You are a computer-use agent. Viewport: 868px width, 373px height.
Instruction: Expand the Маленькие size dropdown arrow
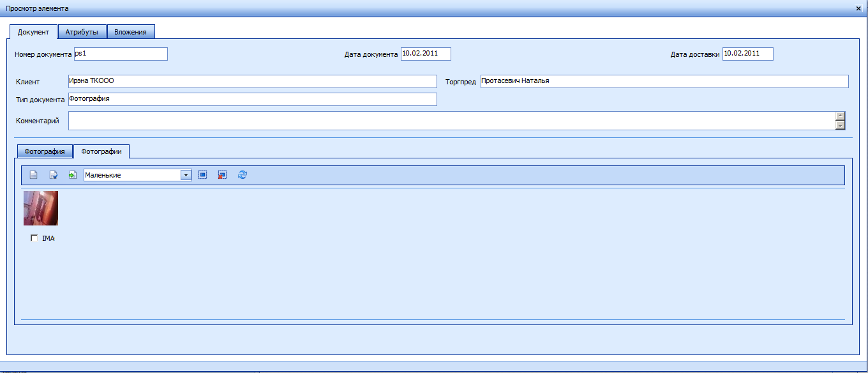(186, 175)
